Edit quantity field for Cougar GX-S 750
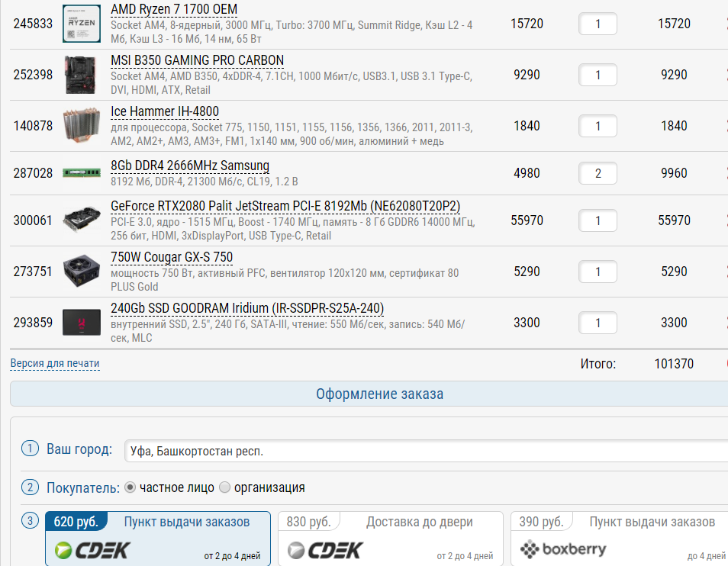 [598, 272]
